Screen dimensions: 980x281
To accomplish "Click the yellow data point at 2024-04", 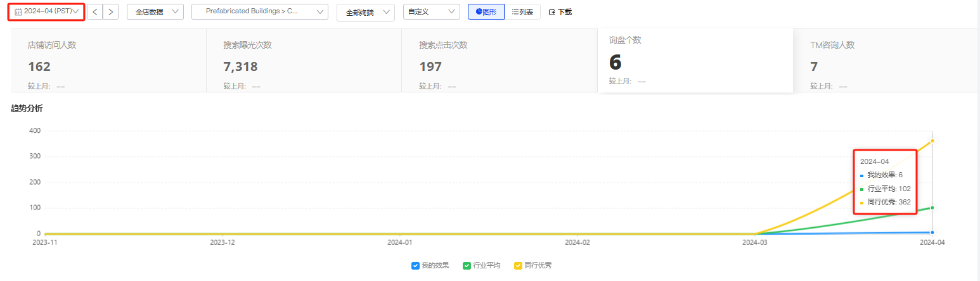I will click(932, 140).
